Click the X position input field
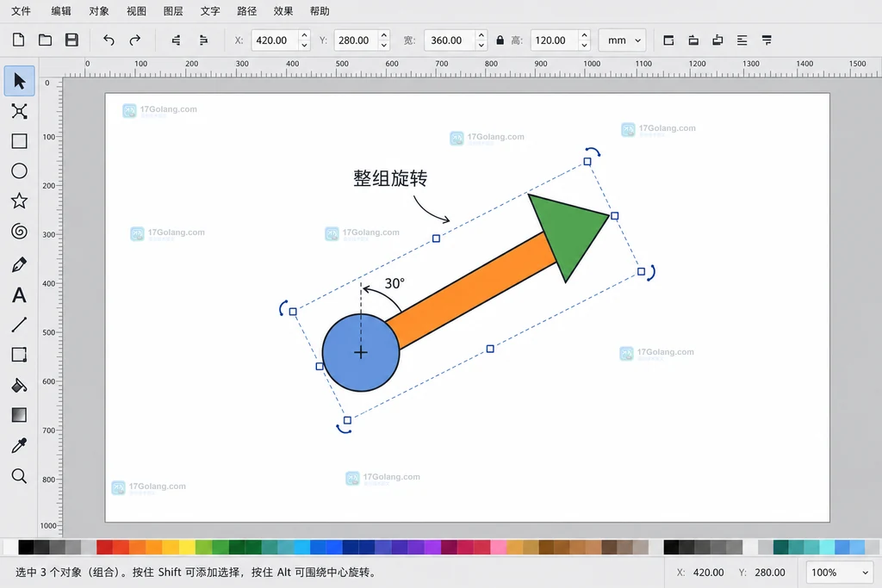This screenshot has height=588, width=882. 276,40
